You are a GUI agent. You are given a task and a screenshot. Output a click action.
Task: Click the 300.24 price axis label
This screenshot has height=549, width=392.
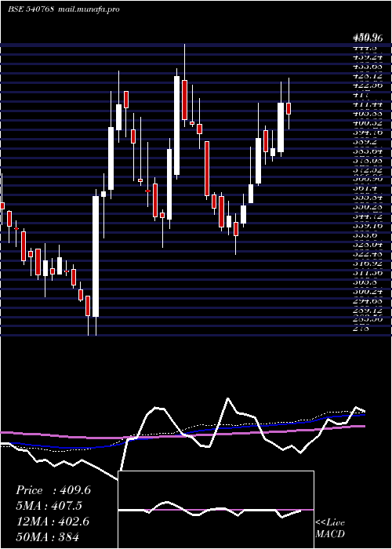click(367, 291)
